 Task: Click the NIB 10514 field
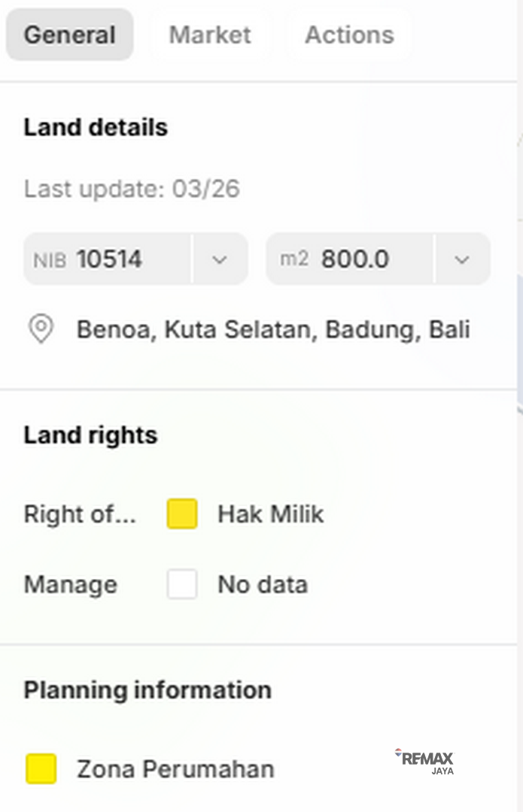tap(109, 259)
